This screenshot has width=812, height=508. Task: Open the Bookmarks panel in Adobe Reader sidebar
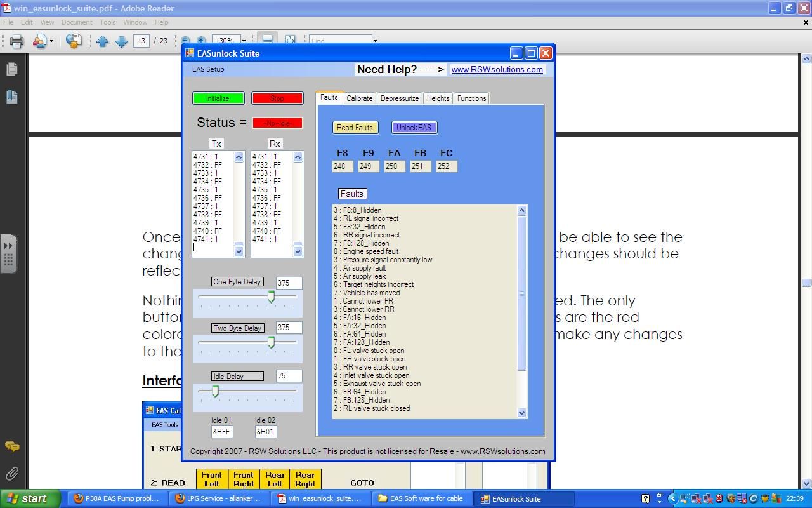(x=11, y=97)
